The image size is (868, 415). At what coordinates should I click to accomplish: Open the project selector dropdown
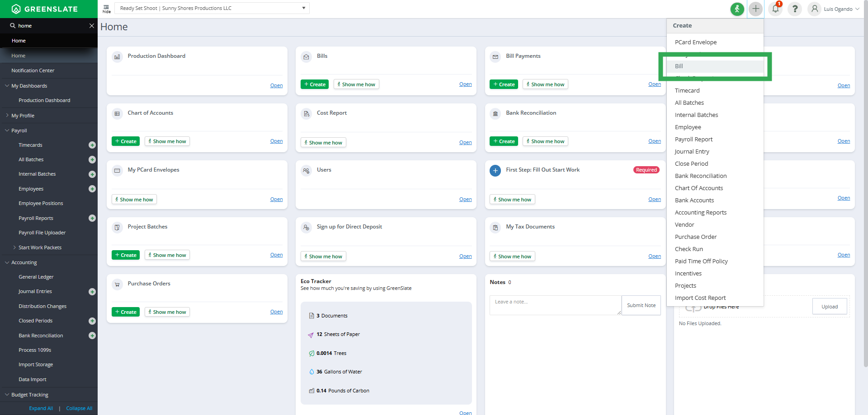212,8
